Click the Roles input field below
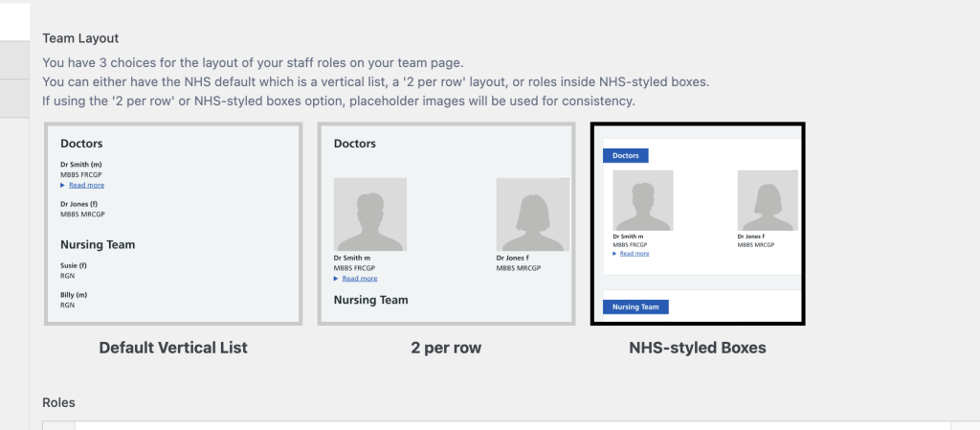The width and height of the screenshot is (980, 430). 513,425
